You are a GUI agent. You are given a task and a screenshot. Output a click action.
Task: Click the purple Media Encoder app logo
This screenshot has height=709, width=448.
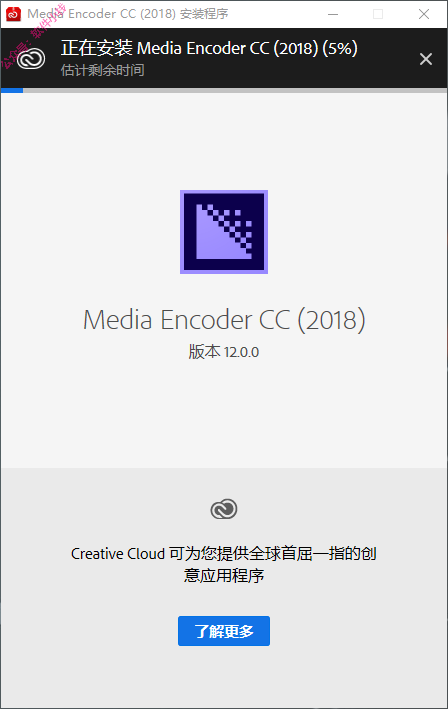pos(224,232)
